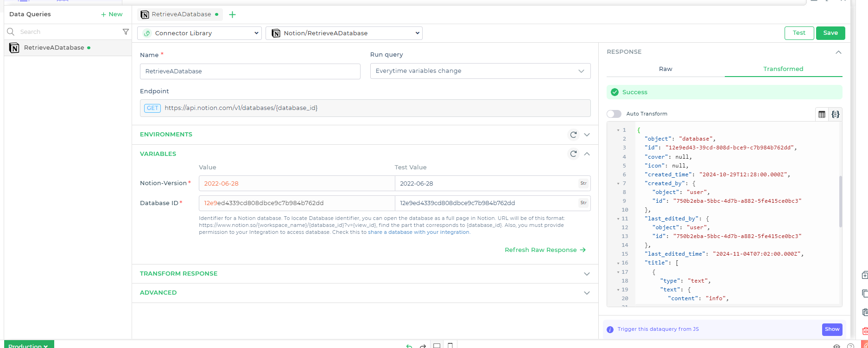
Task: Collapse last_edited_by fold arrow on line 11
Action: pos(618,219)
